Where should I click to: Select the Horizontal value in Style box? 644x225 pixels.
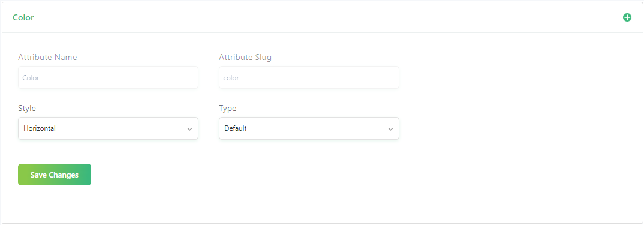click(40, 128)
